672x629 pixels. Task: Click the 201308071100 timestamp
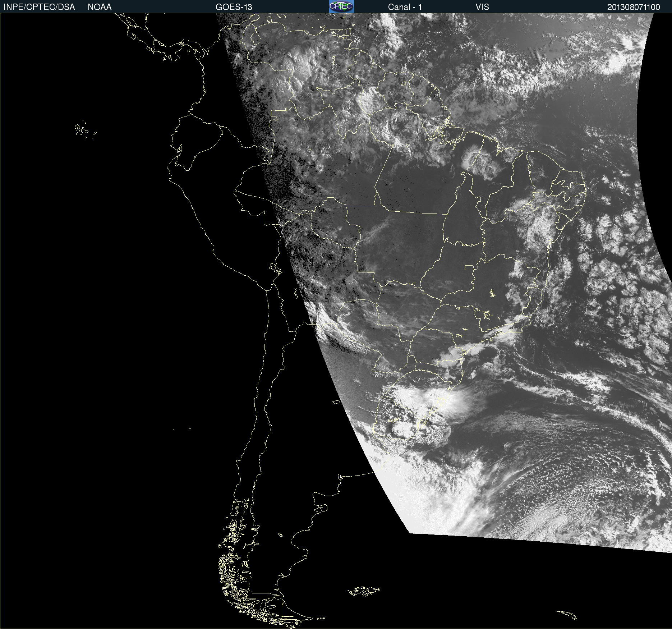(634, 7)
